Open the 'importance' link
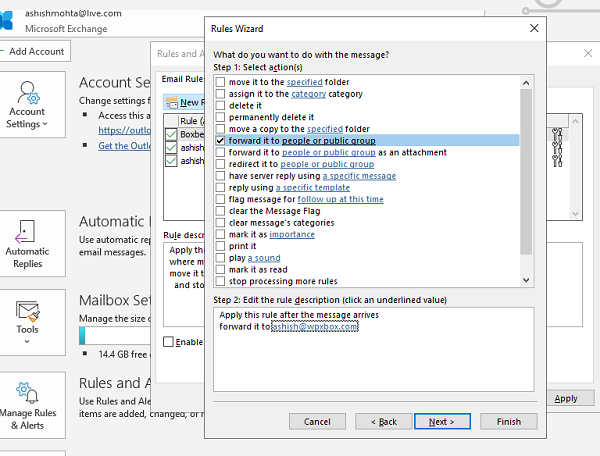Viewport: 600px width, 456px height. coord(292,234)
